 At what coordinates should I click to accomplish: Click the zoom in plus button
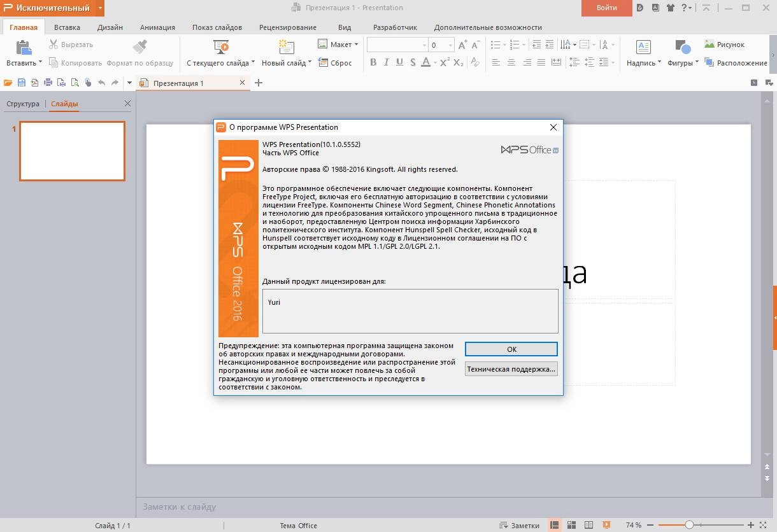click(x=752, y=525)
